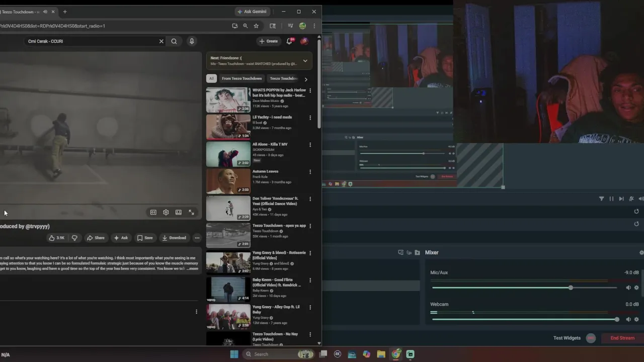Expand the Next: Friendzone queue panel
The image size is (644, 362).
click(305, 61)
